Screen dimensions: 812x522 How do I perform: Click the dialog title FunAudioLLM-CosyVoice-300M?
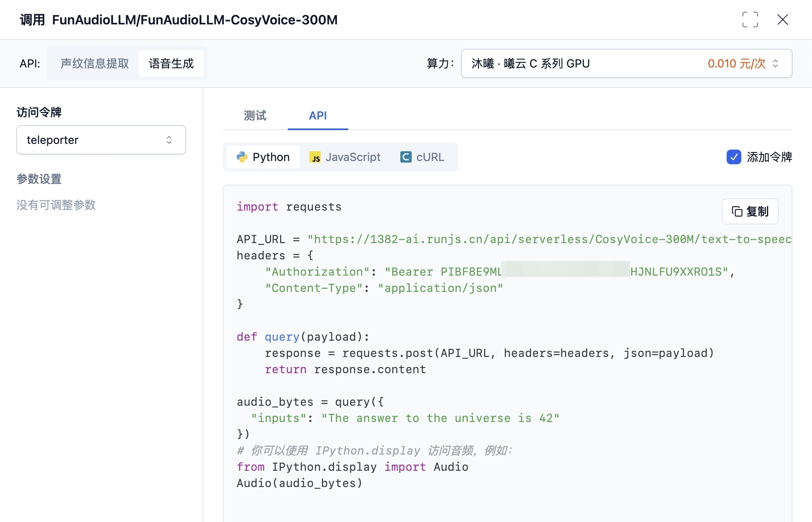195,20
